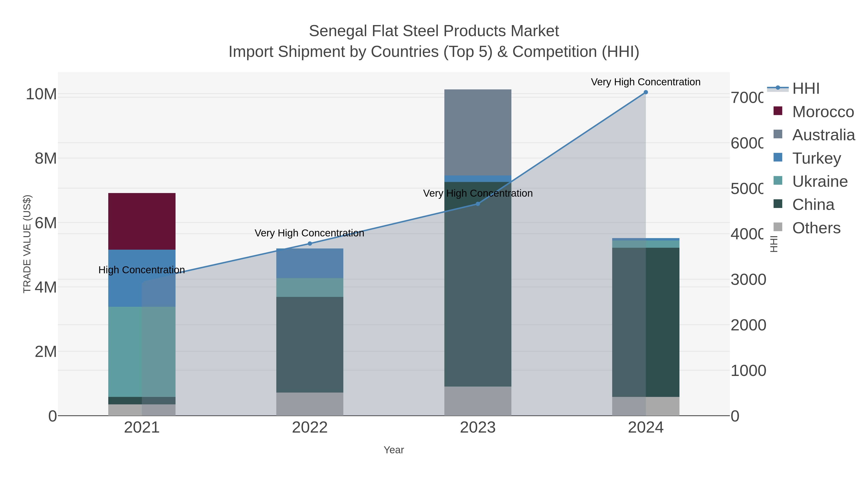Click 'Very High Concentration' label above 2022
Screen dimensions: 868x488
[309, 233]
